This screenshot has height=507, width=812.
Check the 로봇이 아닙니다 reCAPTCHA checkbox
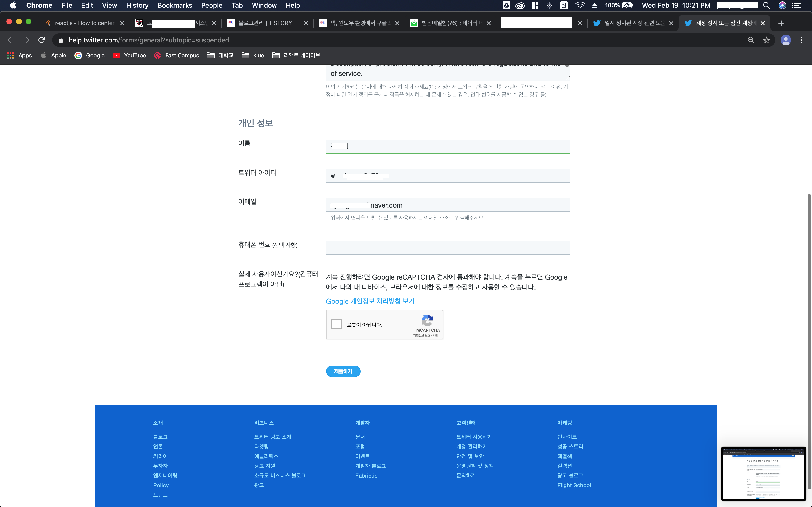pyautogui.click(x=337, y=324)
